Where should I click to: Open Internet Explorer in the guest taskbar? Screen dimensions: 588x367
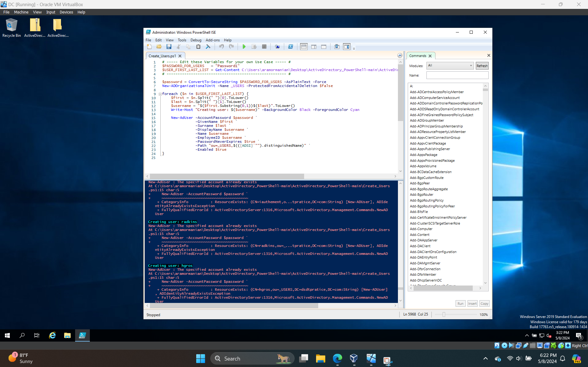tap(52, 335)
